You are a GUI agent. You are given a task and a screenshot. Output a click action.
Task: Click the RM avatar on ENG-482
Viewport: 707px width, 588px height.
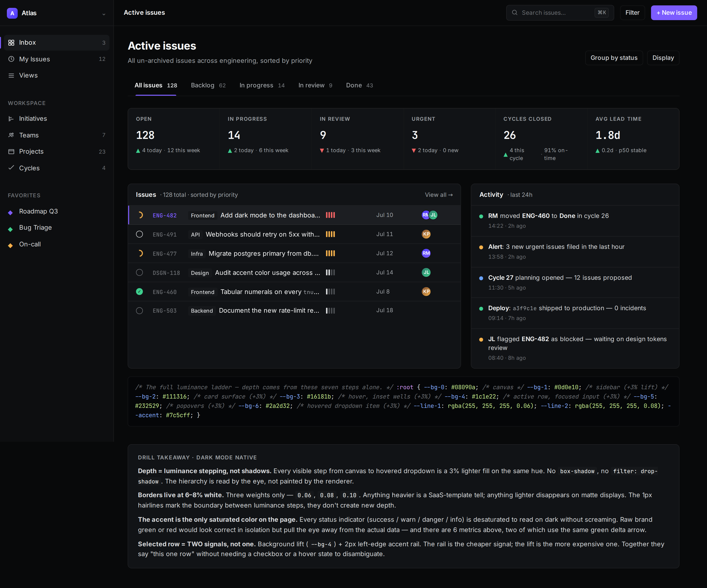[x=425, y=215]
